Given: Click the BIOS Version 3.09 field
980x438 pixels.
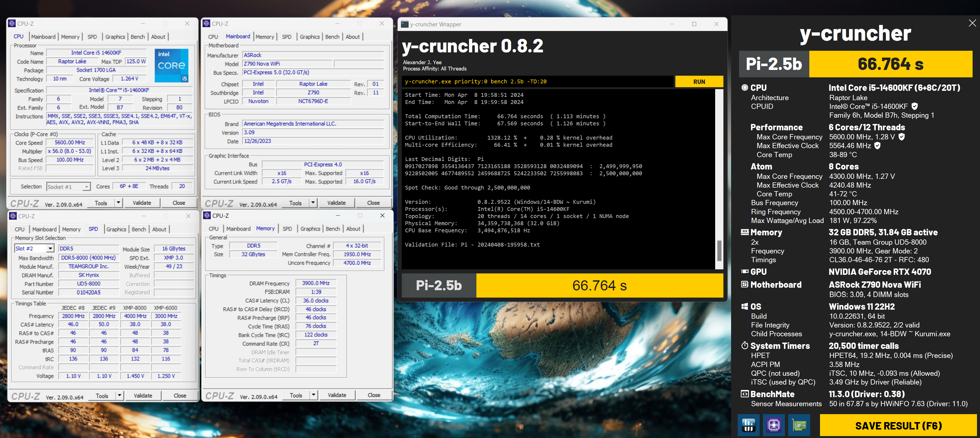Looking at the screenshot, I should 313,132.
